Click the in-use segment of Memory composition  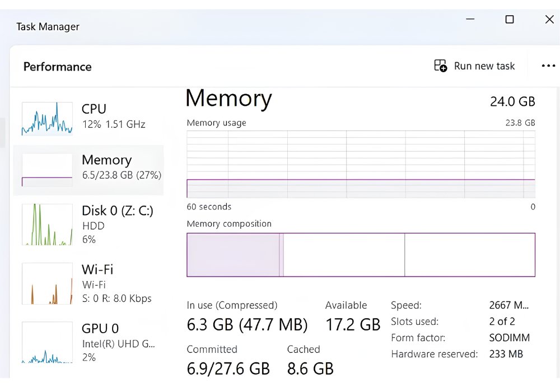point(233,255)
